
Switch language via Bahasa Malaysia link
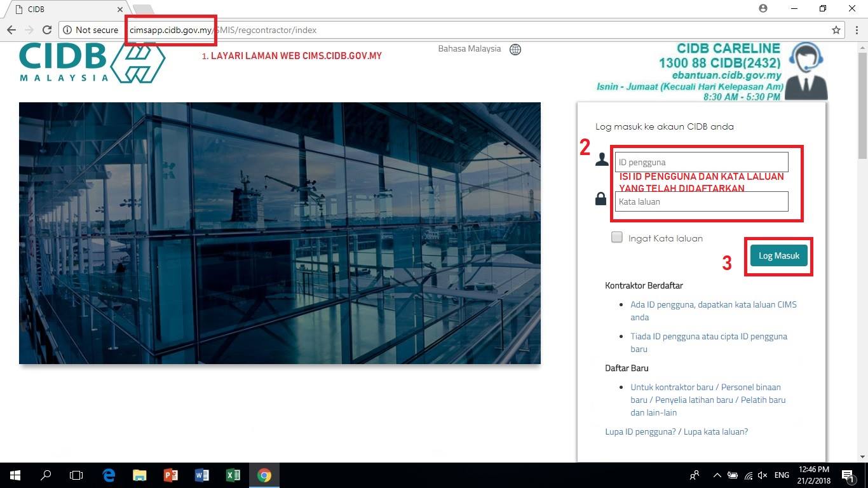pyautogui.click(x=470, y=49)
